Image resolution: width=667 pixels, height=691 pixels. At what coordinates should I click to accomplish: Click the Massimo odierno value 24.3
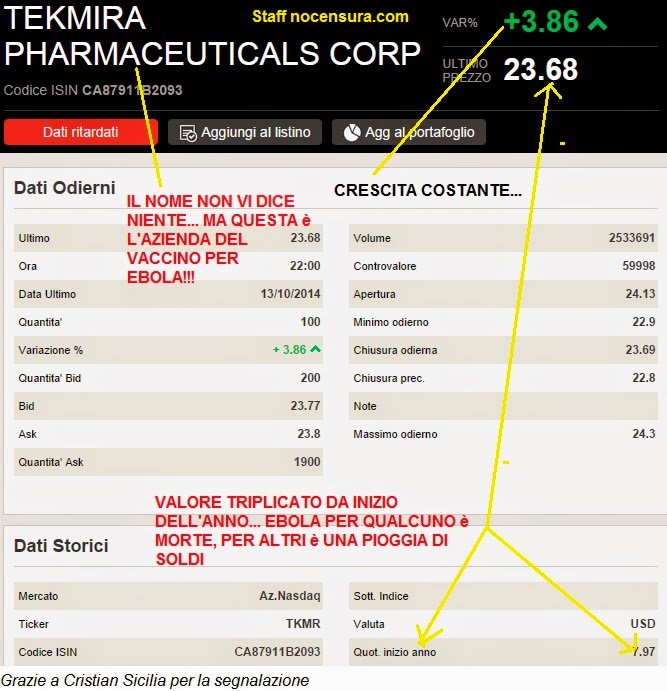coord(644,434)
